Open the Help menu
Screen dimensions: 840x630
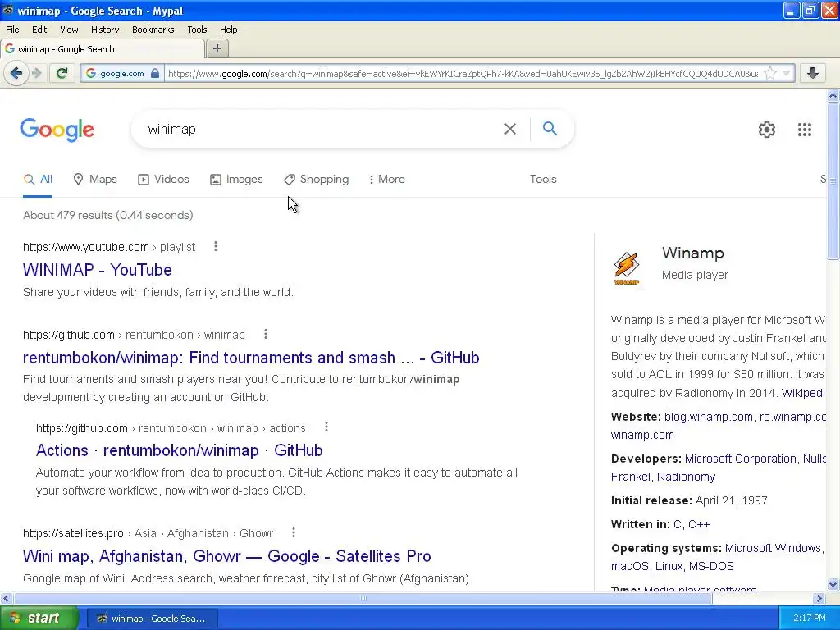click(228, 30)
